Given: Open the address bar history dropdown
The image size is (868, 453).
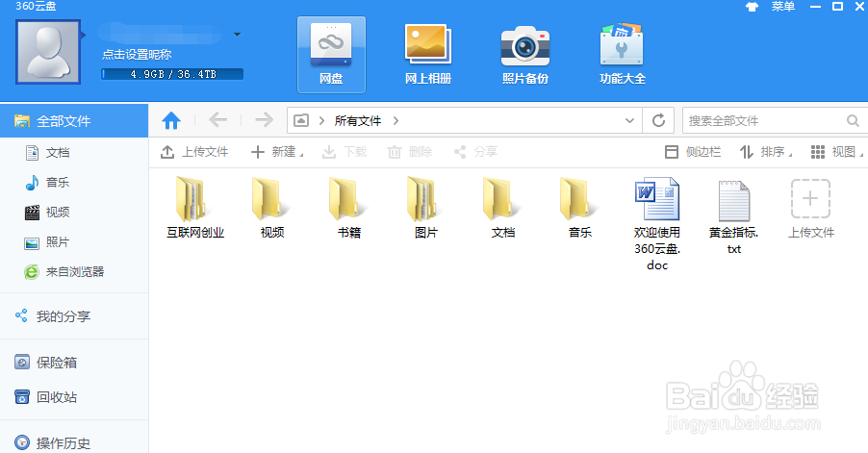Looking at the screenshot, I should coord(629,120).
